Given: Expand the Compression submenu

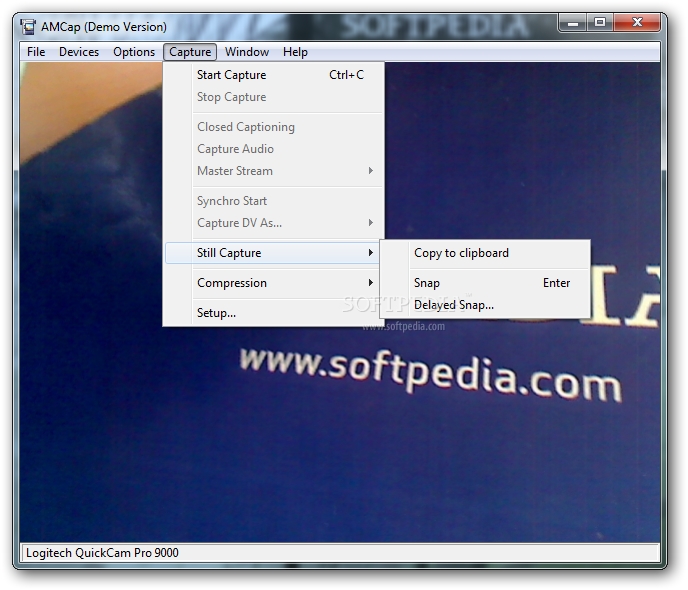Looking at the screenshot, I should [x=273, y=283].
